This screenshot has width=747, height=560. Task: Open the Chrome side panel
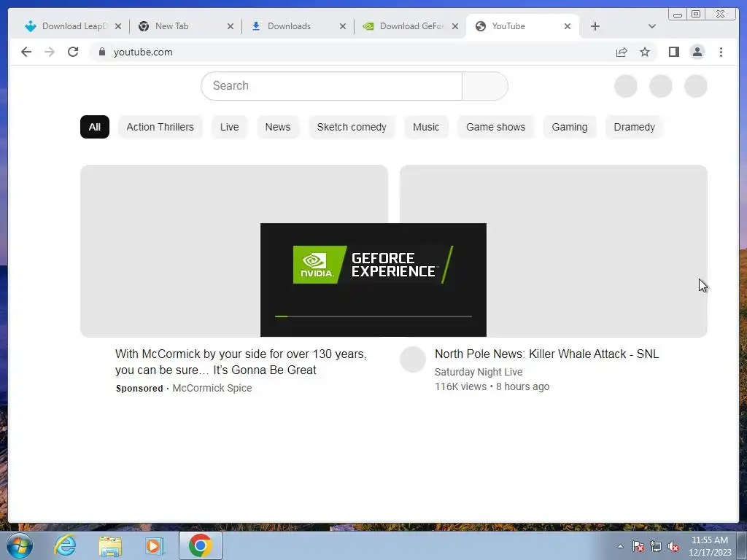673,52
